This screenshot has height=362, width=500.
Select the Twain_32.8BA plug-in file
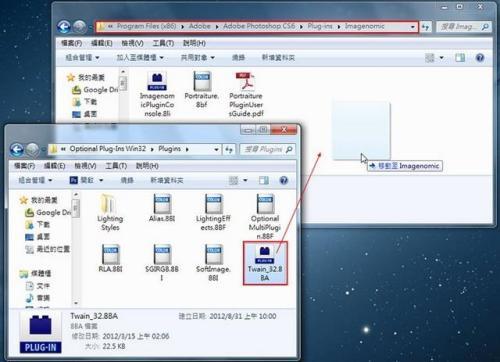point(265,263)
